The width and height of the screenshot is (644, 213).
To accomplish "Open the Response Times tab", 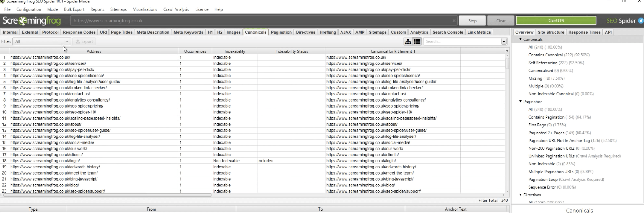I will click(585, 32).
